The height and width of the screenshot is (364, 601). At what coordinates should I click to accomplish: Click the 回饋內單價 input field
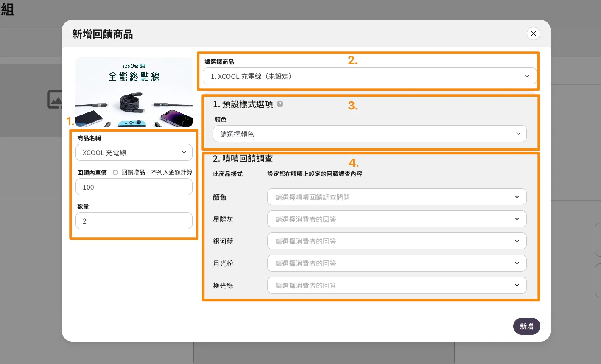[134, 187]
